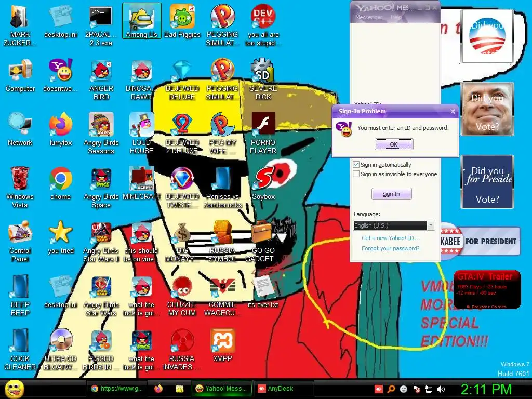The width and height of the screenshot is (532, 399).
Task: Launch the MINECRAFT desktop icon
Action: (x=141, y=183)
